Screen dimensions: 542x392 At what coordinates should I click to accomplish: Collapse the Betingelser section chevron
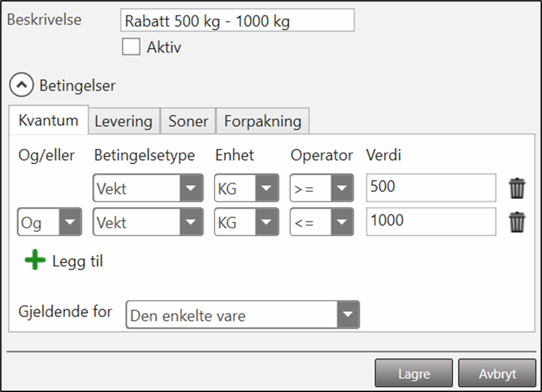point(22,85)
